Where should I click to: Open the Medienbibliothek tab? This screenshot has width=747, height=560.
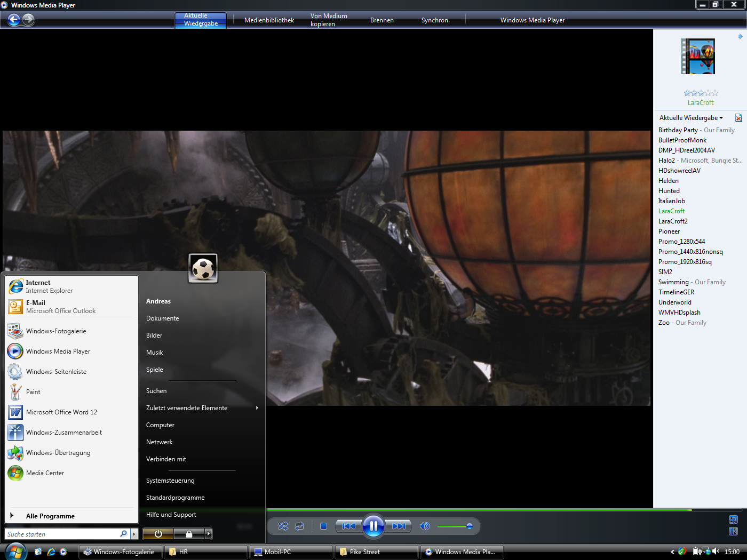pos(269,20)
